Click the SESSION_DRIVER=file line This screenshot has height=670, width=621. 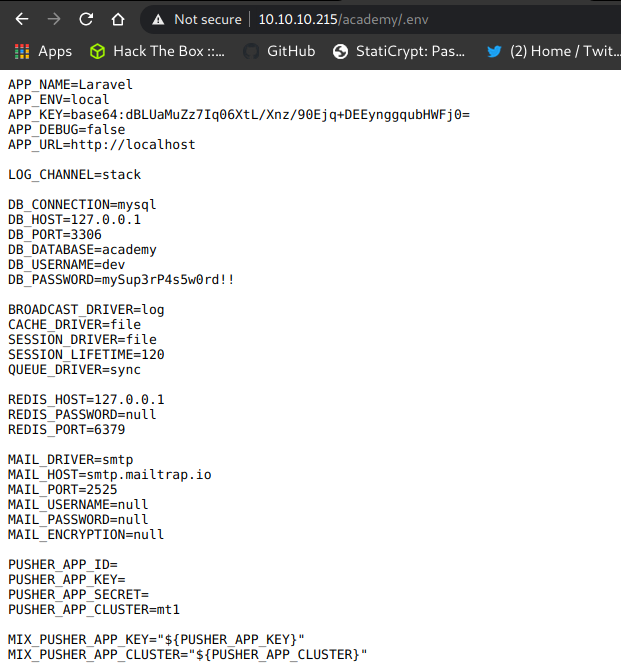pos(82,339)
